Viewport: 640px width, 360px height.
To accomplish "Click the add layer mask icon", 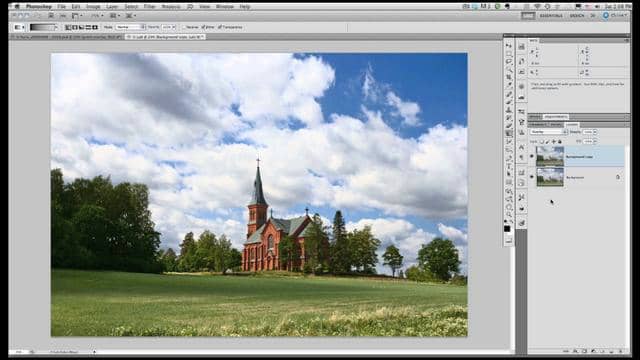I will [584, 351].
